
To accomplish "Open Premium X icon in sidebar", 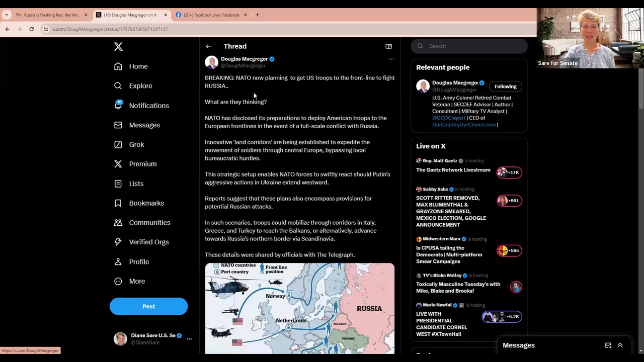I will [118, 164].
